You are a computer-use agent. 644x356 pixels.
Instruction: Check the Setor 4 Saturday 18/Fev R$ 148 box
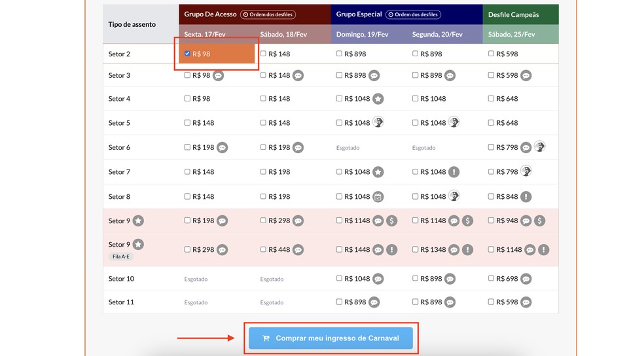coord(263,99)
